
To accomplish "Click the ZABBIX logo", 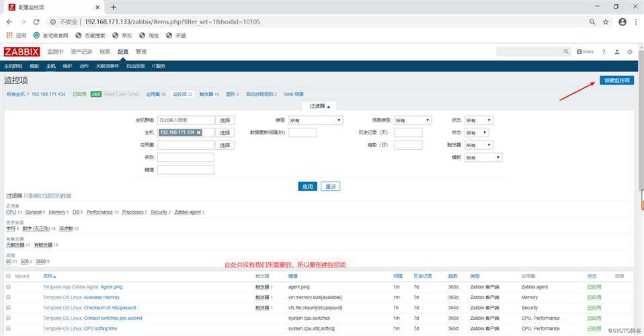I will click(x=22, y=52).
